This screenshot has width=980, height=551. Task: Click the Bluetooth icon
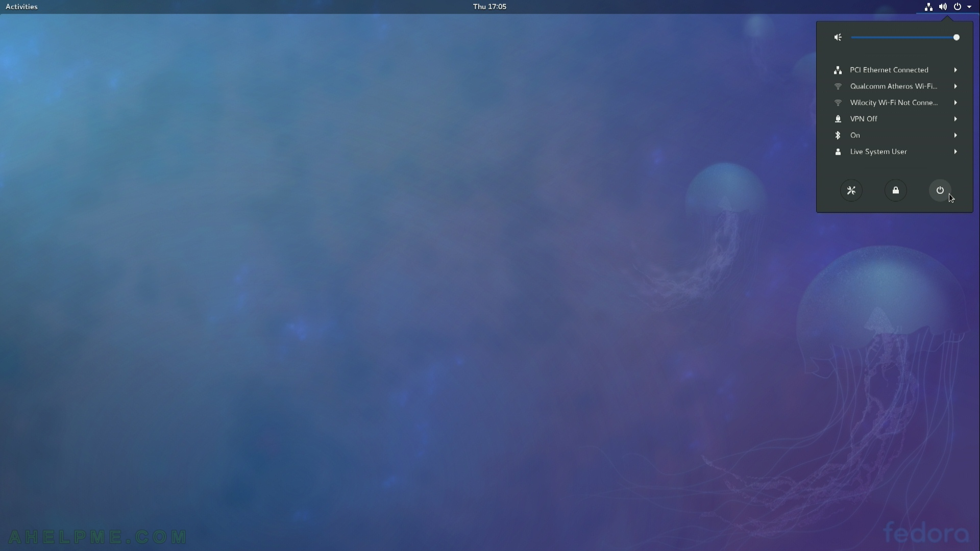pos(838,135)
